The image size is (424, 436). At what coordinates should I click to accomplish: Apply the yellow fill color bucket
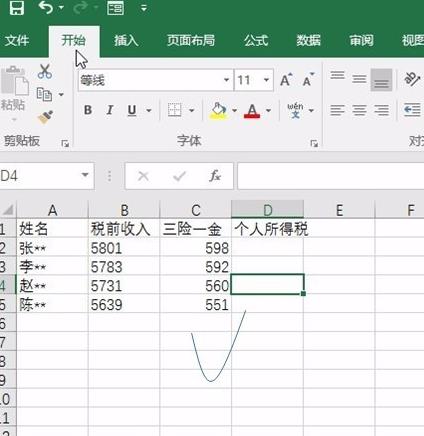click(218, 110)
